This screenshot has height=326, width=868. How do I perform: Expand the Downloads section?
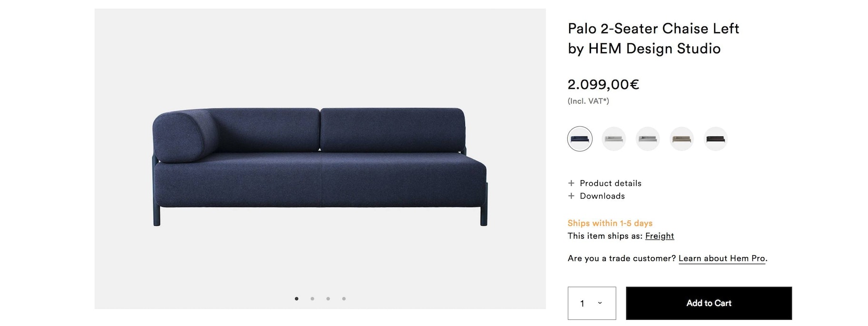click(x=602, y=196)
